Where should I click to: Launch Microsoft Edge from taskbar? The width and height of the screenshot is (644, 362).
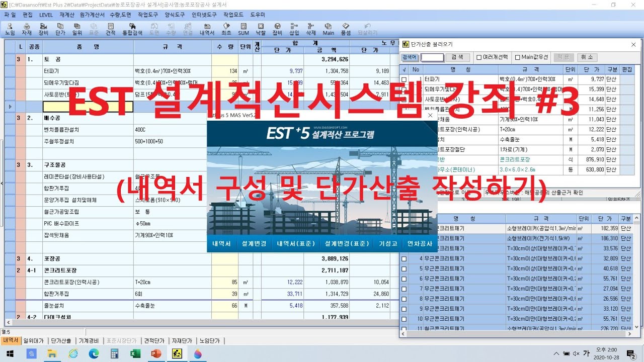[94, 354]
